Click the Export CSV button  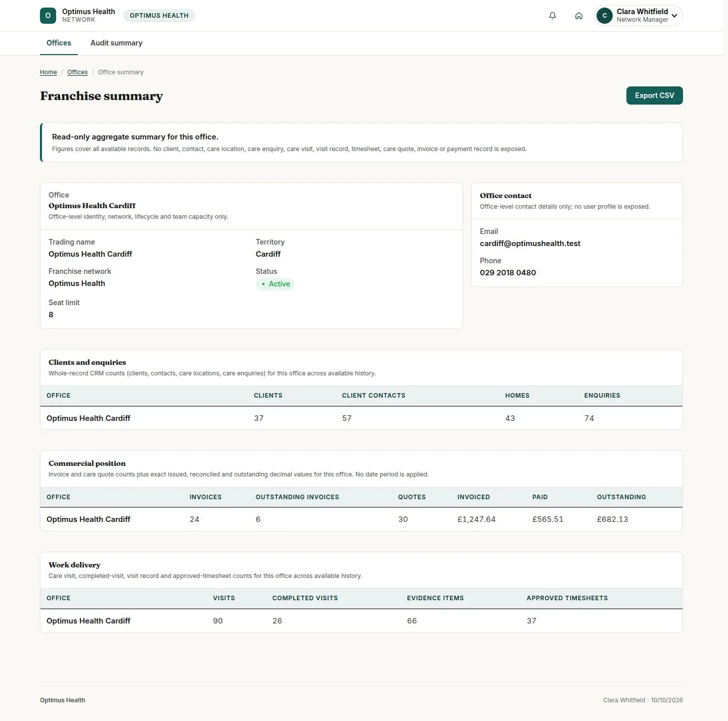654,95
